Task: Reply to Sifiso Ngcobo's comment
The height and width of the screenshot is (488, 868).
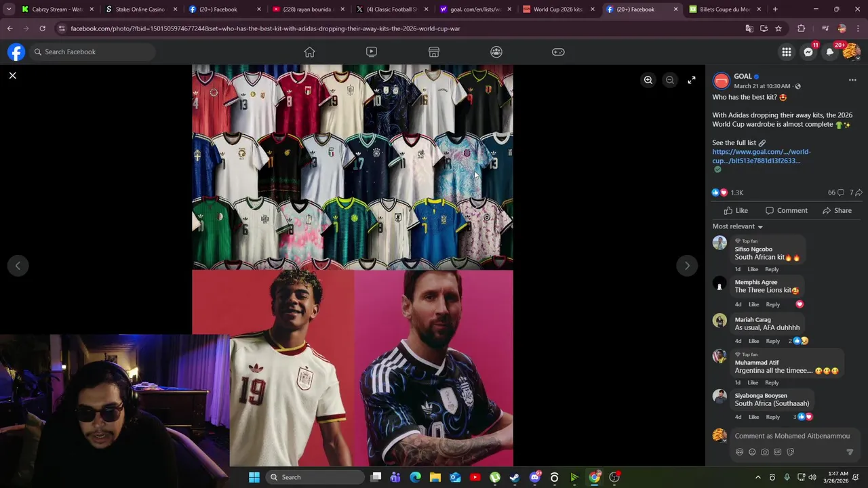Action: pyautogui.click(x=772, y=270)
